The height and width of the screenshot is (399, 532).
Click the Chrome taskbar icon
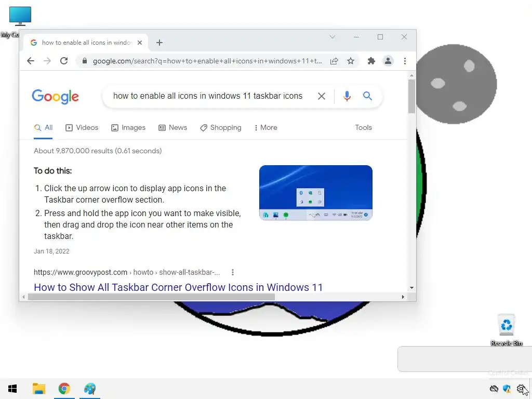point(64,389)
